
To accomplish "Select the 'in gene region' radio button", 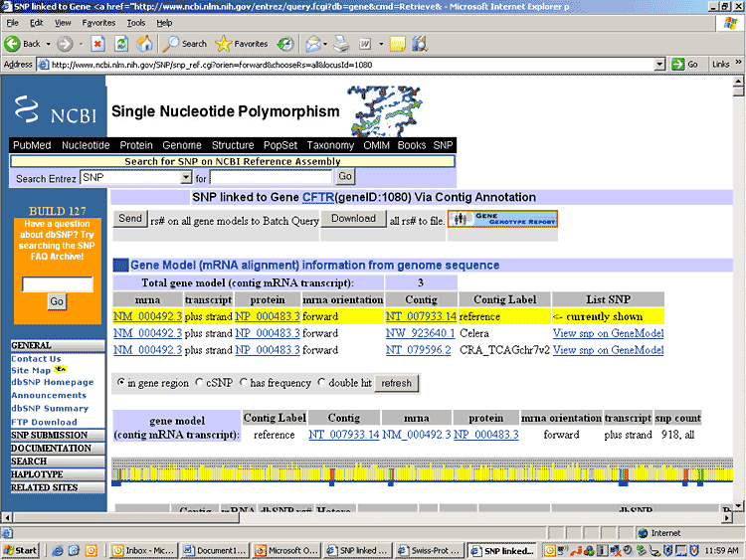I will [121, 382].
